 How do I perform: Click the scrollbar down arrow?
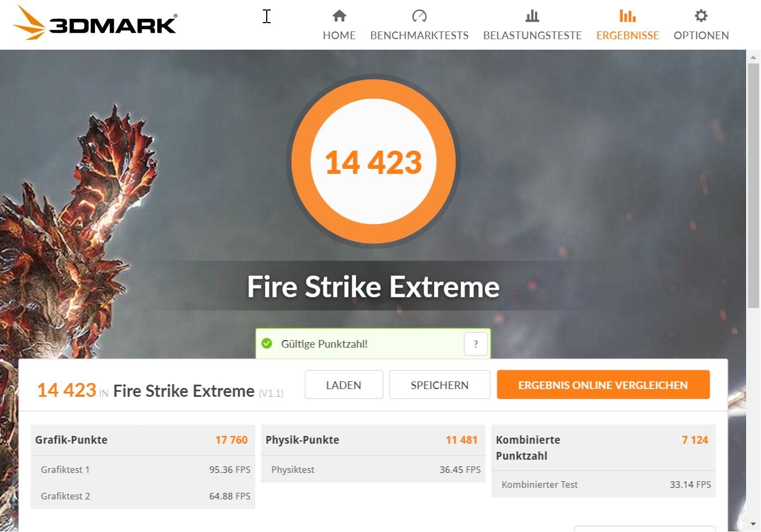pyautogui.click(x=753, y=524)
